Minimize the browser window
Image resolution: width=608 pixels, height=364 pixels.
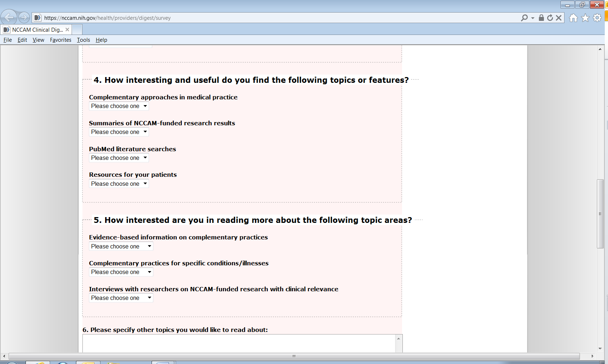(x=567, y=5)
